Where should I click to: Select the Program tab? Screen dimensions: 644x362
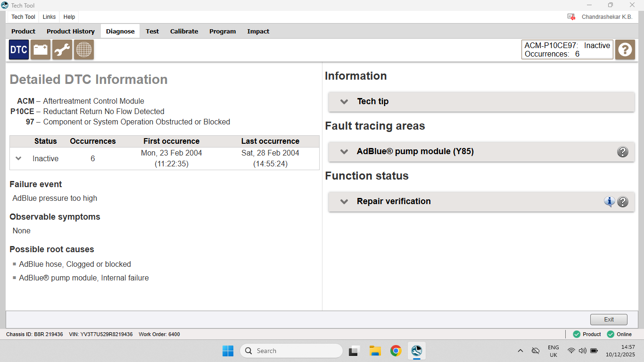[223, 32]
